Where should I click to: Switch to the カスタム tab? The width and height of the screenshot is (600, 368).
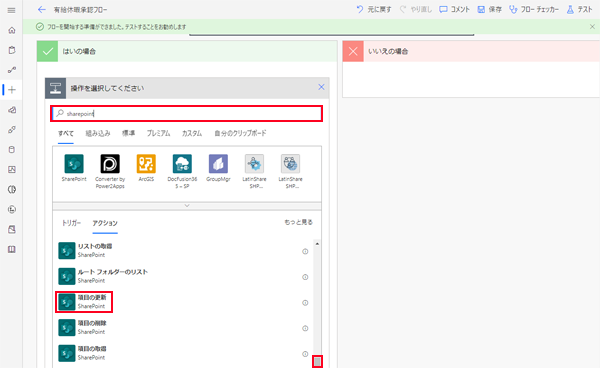tap(192, 134)
